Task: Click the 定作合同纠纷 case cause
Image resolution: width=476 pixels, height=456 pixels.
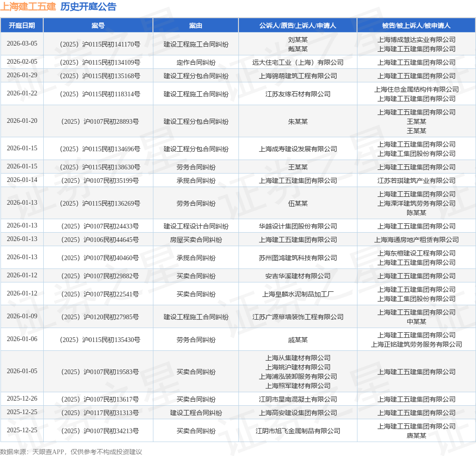Action: (x=196, y=62)
